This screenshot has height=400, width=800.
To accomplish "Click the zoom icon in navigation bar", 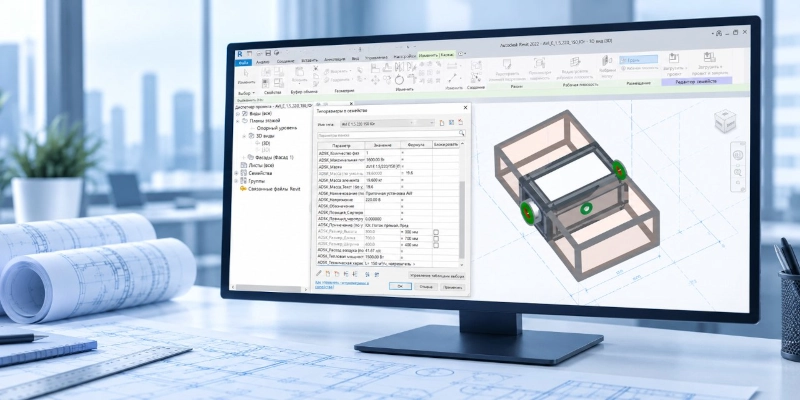I will (x=738, y=172).
